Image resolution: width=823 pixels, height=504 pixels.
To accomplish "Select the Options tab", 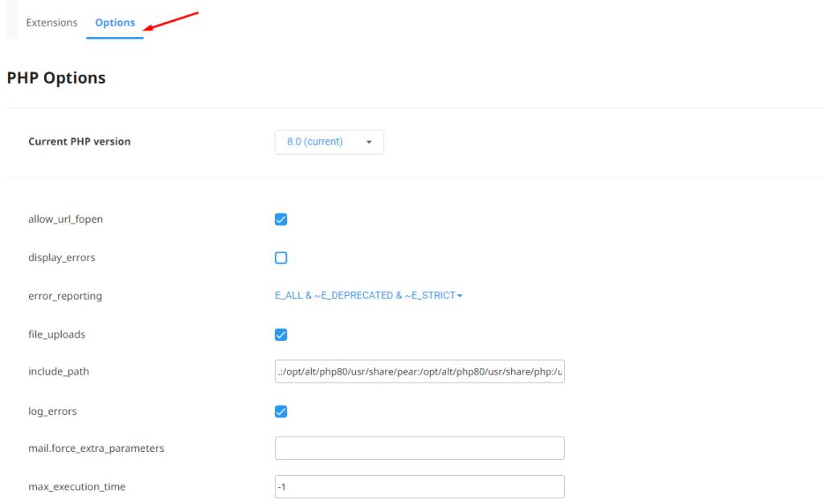I will click(115, 23).
